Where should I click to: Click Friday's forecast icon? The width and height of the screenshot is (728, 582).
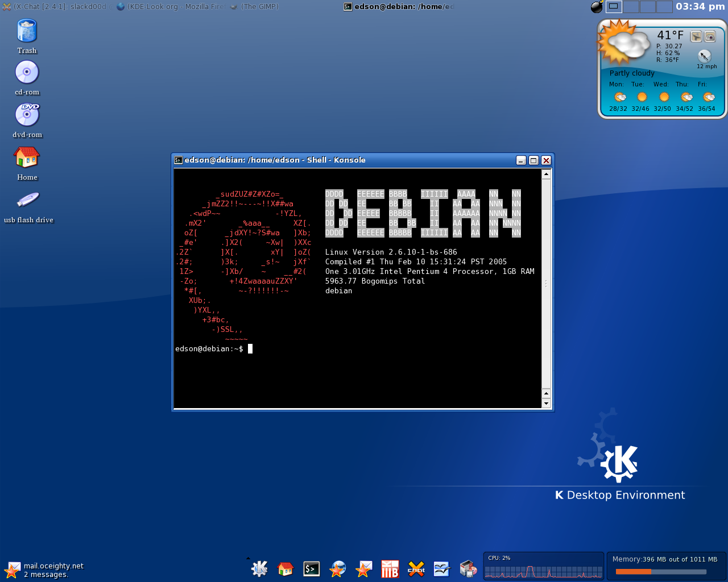click(709, 97)
